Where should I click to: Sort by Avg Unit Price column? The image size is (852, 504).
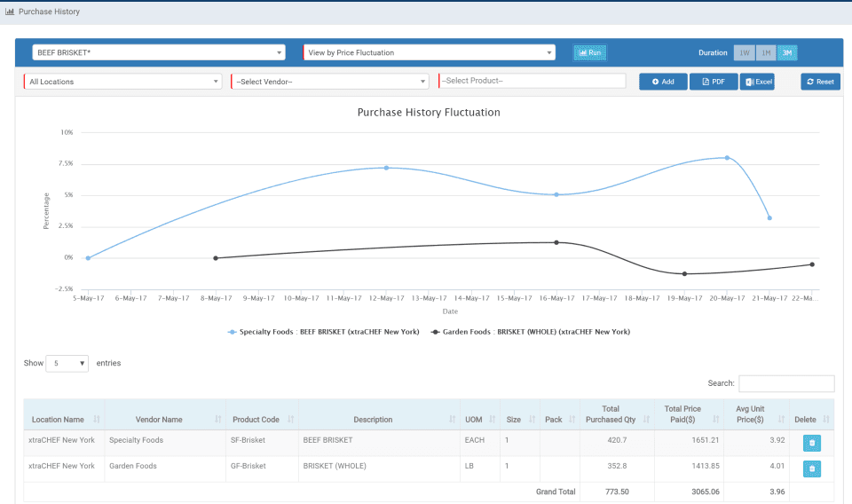pos(756,414)
